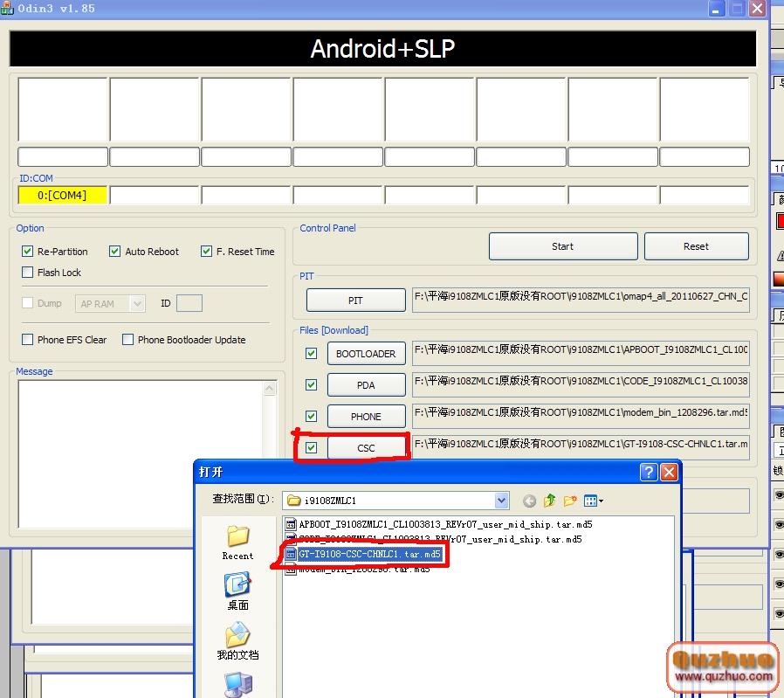Click the Start button
This screenshot has height=698, width=784.
(563, 246)
